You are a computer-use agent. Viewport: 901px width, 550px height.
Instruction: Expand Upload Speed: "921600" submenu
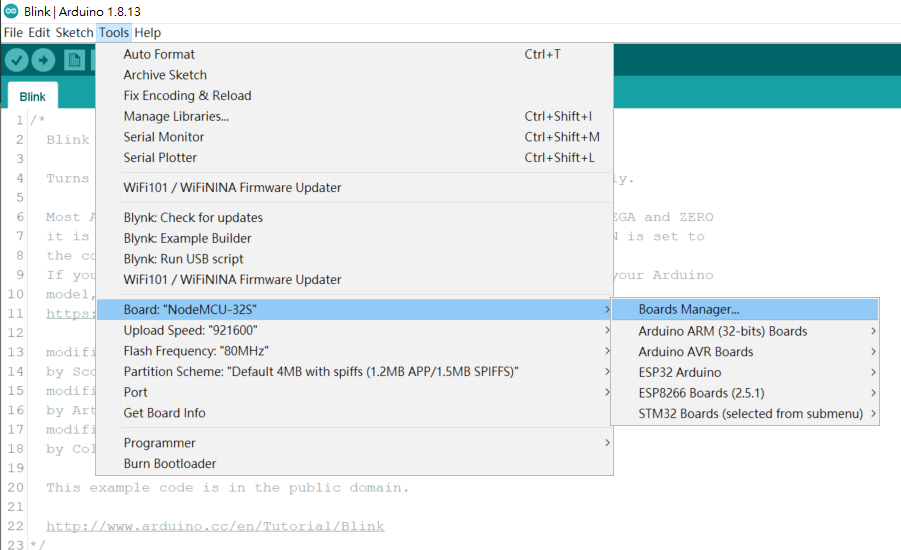click(x=355, y=330)
